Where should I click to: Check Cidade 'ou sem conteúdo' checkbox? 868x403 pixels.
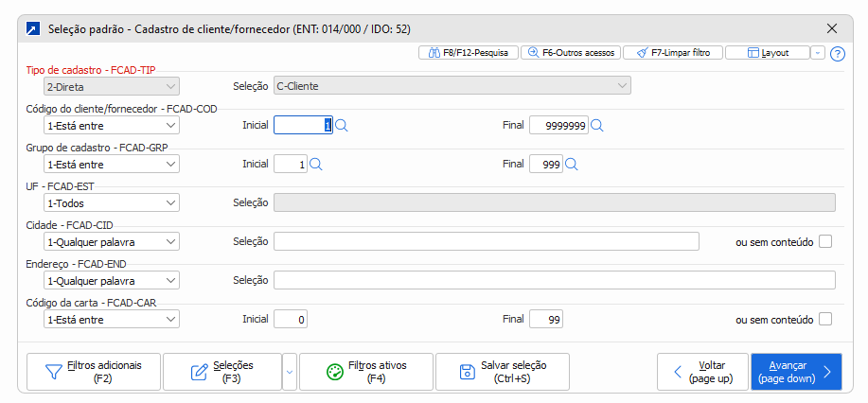pos(825,241)
